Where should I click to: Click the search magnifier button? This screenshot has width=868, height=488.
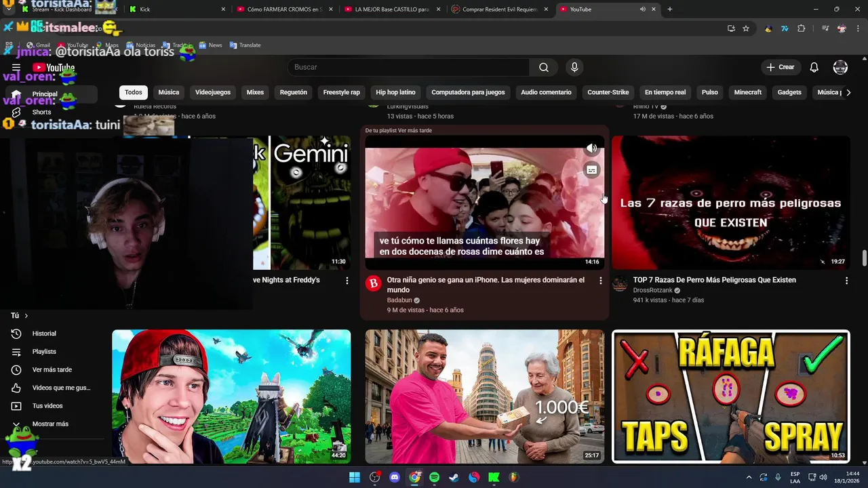pos(544,67)
